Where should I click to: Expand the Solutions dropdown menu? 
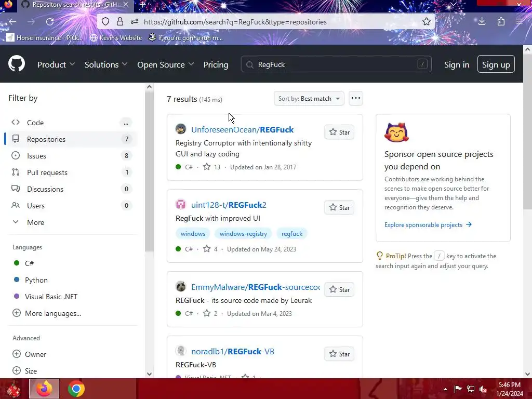coord(106,64)
